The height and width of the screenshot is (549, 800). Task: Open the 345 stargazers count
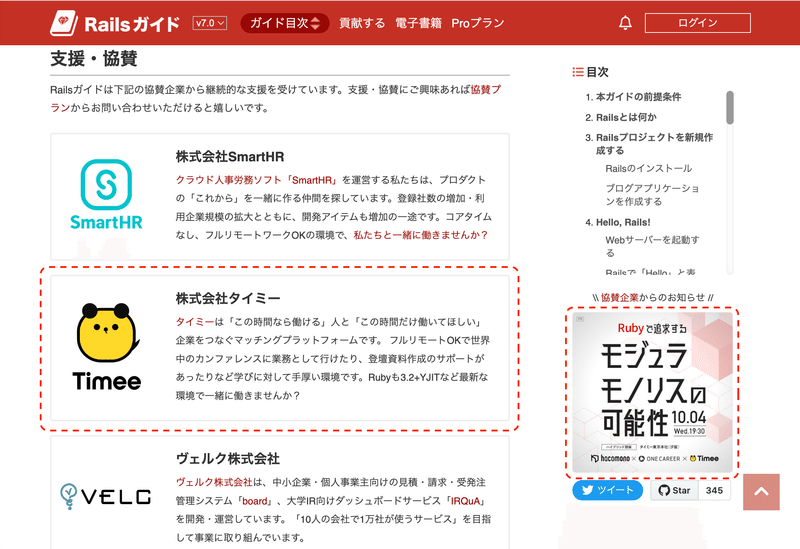(714, 490)
